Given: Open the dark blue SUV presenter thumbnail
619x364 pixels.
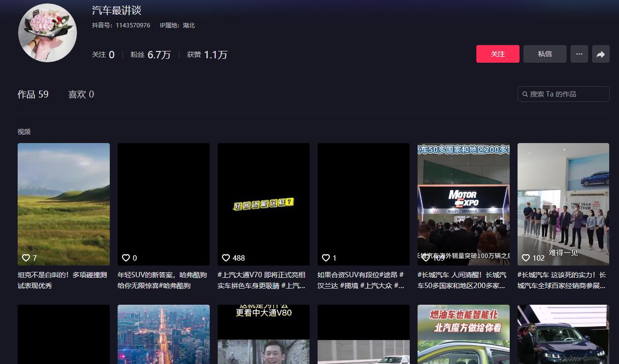Looking at the screenshot, I should tap(563, 334).
